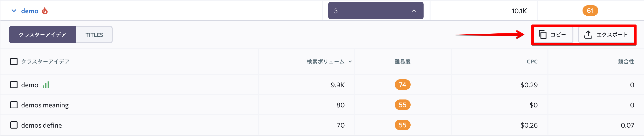
Task: Collapse the demo cluster chevron
Action: pos(14,11)
